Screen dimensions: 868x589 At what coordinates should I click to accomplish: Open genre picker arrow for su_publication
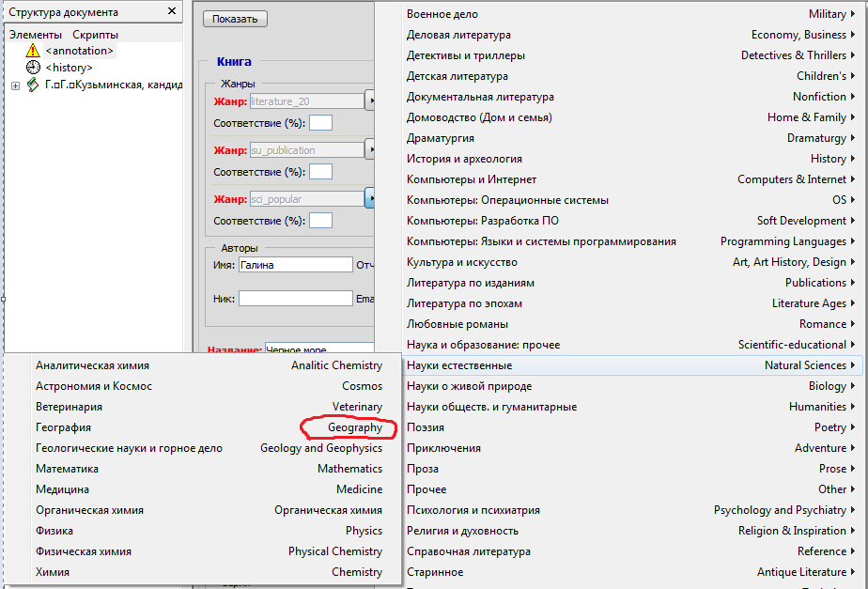pos(369,149)
